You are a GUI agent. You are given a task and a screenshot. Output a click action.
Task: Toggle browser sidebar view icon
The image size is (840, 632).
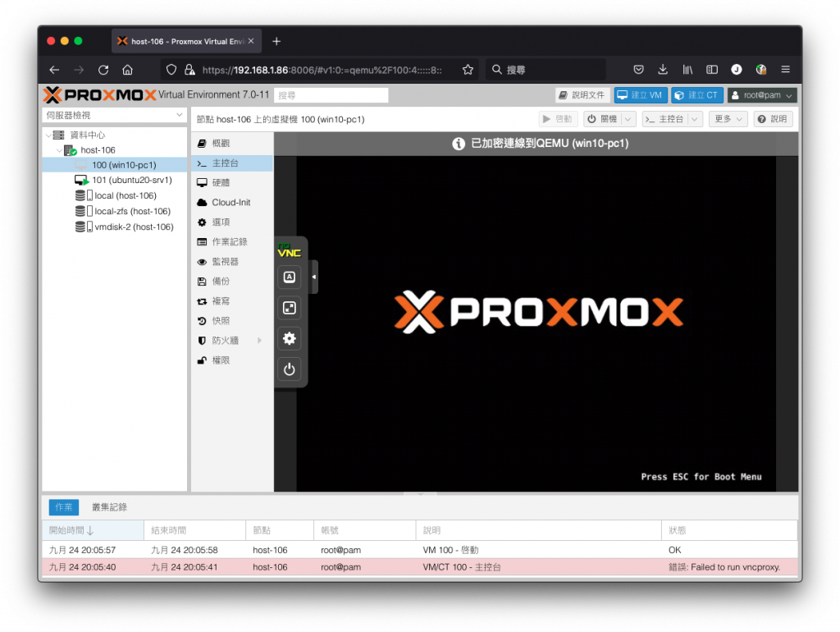click(x=712, y=70)
